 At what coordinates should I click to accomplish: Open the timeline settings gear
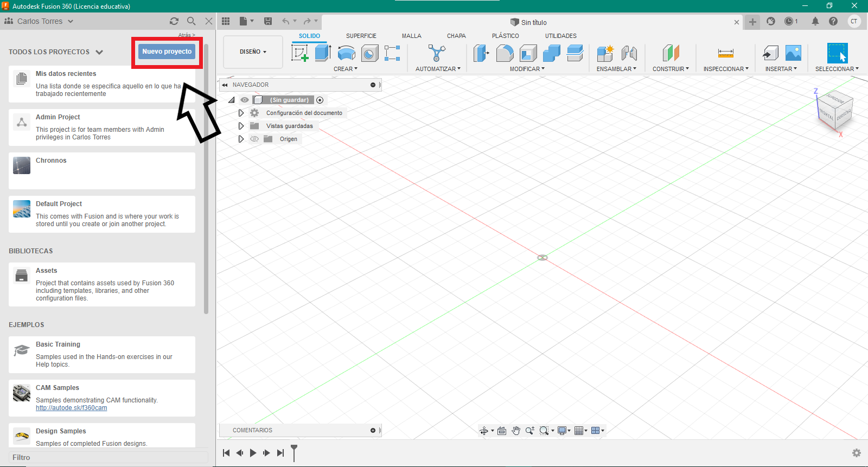(857, 453)
